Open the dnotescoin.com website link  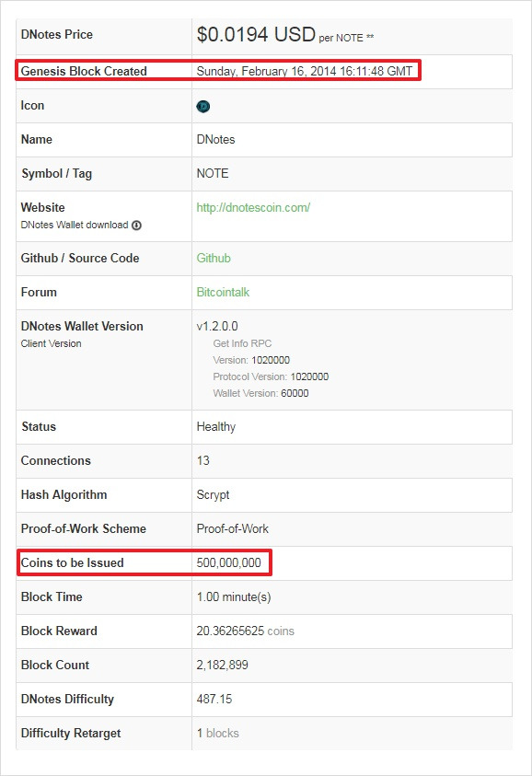tap(253, 207)
